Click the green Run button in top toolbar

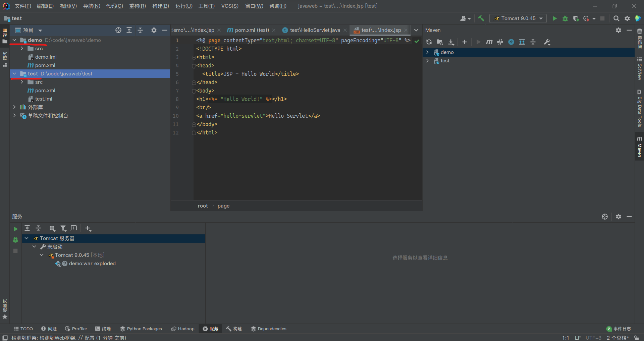(554, 18)
